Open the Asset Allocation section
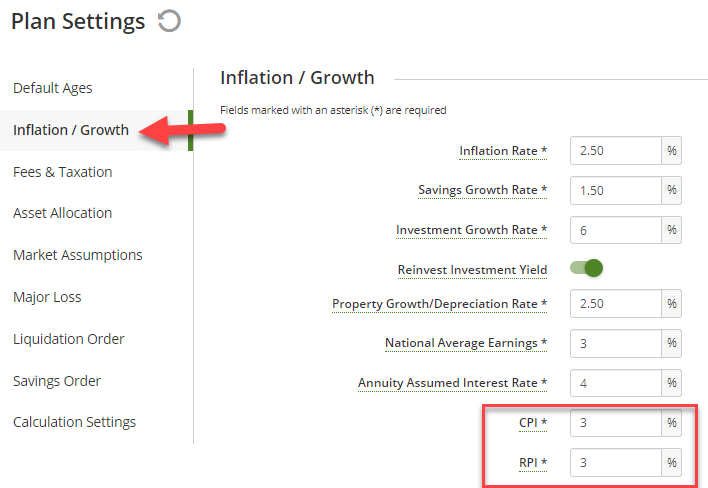 62,213
